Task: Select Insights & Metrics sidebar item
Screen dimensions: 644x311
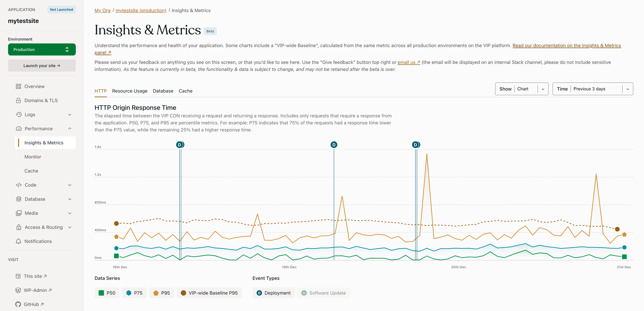Action: click(45, 143)
